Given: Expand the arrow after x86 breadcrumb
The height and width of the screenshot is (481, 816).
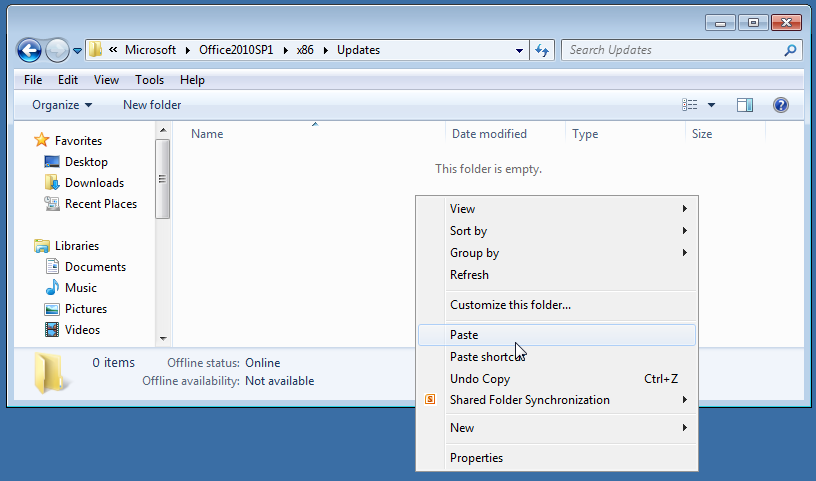Looking at the screenshot, I should 326,50.
